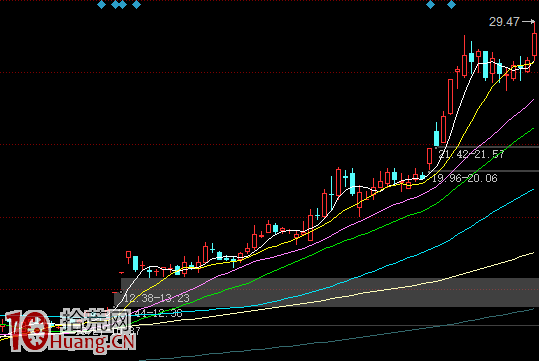The width and height of the screenshot is (539, 361).
Task: Click the 29.47 latest price label
Action: pyautogui.click(x=504, y=22)
